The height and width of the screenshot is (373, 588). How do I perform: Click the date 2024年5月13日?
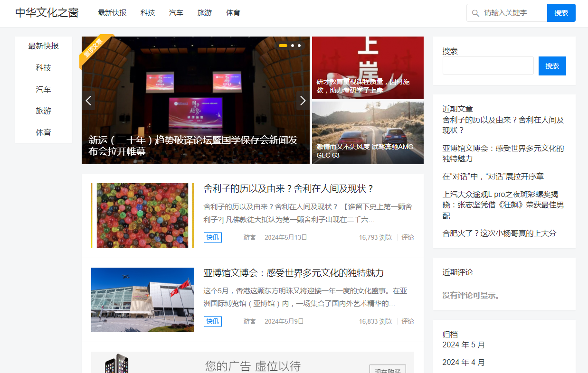[x=286, y=237]
